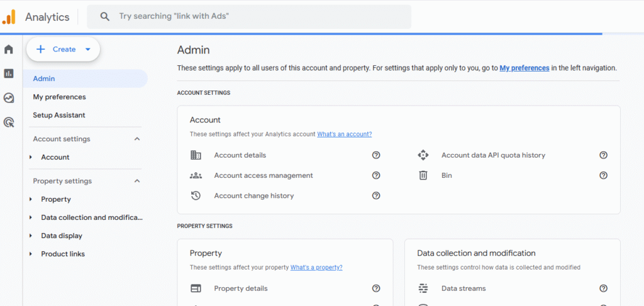The height and width of the screenshot is (306, 644).
Task: Select Data display item in sidebar
Action: [x=62, y=236]
